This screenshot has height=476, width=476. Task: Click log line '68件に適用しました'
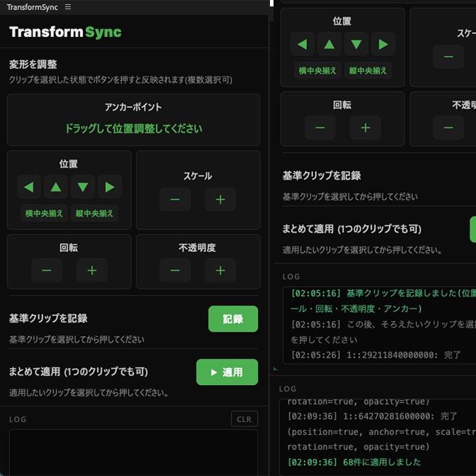click(x=355, y=462)
